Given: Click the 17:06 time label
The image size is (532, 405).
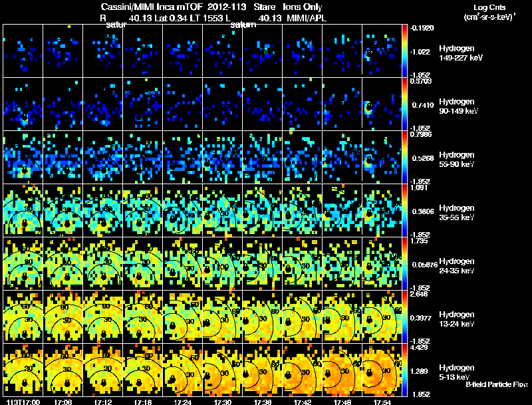Looking at the screenshot, I should (63, 402).
